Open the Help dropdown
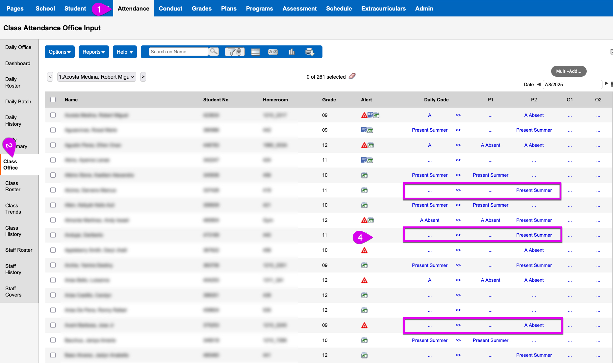Screen dimensions: 613x364 125,52
